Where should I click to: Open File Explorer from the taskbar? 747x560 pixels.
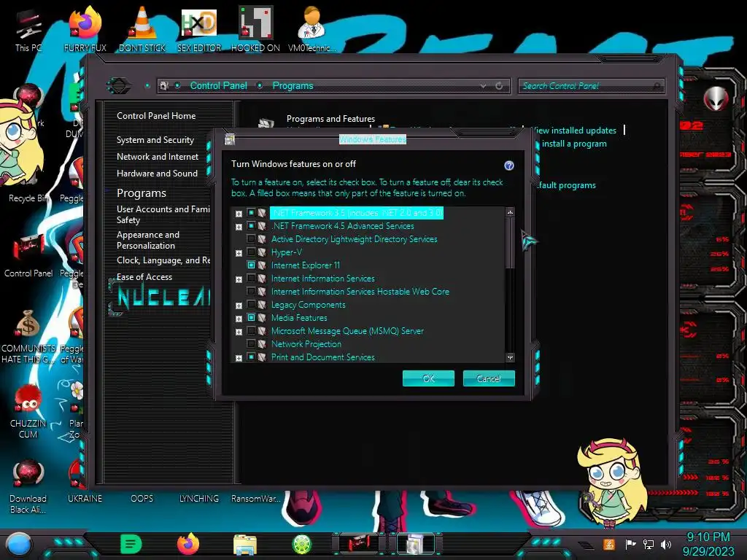[245, 544]
